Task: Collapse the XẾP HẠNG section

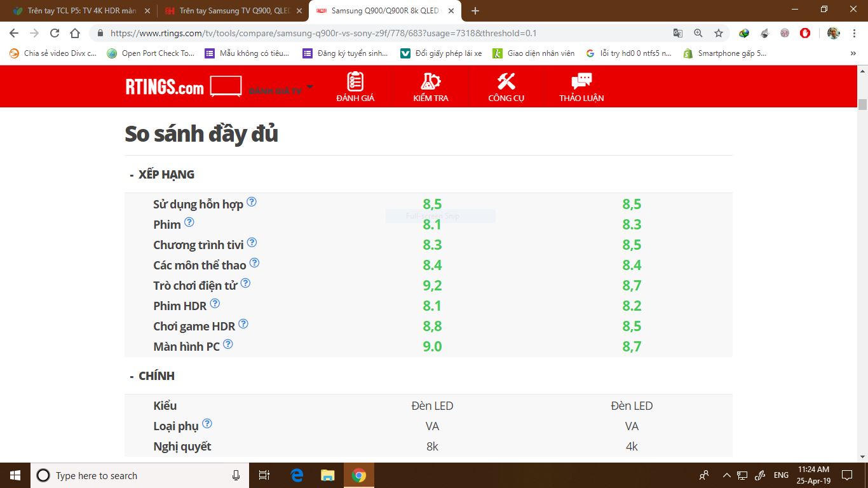Action: pos(162,174)
